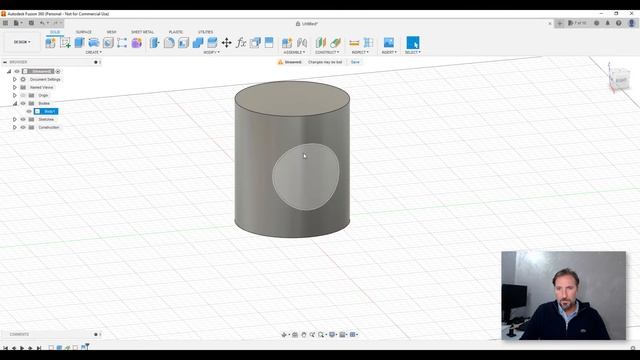
Task: Expand the Origin folder
Action: tap(15, 95)
